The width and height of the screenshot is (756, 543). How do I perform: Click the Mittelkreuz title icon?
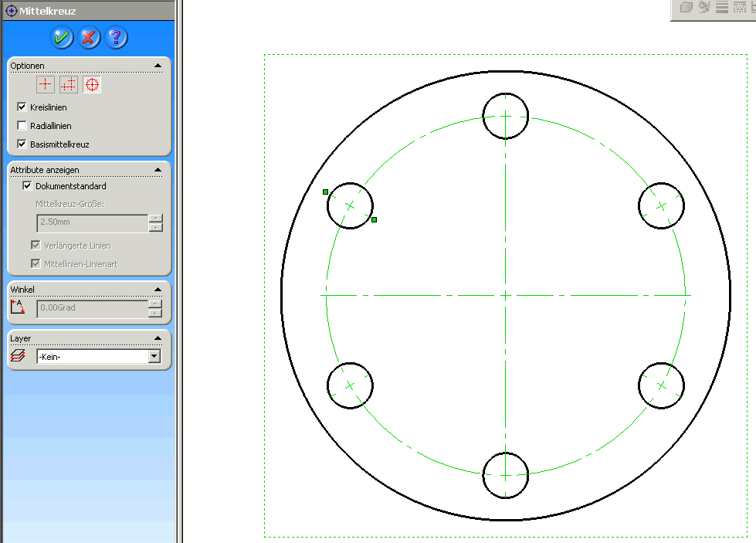(11, 11)
